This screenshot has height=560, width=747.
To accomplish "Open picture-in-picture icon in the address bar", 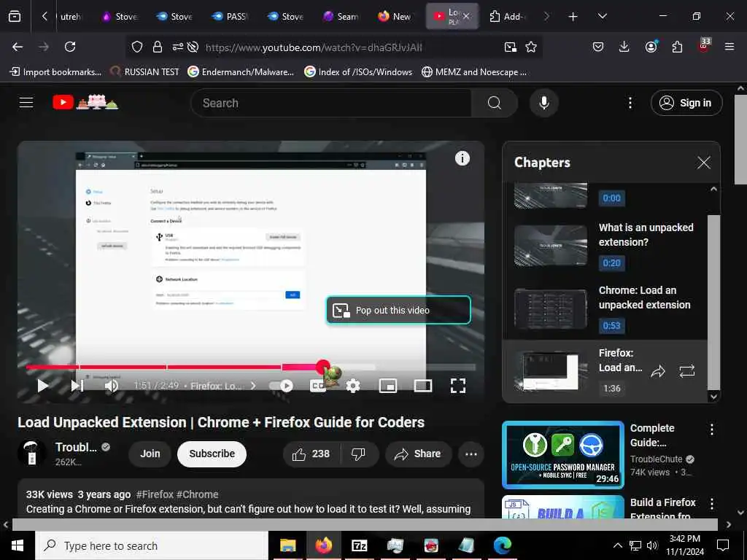I will [510, 47].
